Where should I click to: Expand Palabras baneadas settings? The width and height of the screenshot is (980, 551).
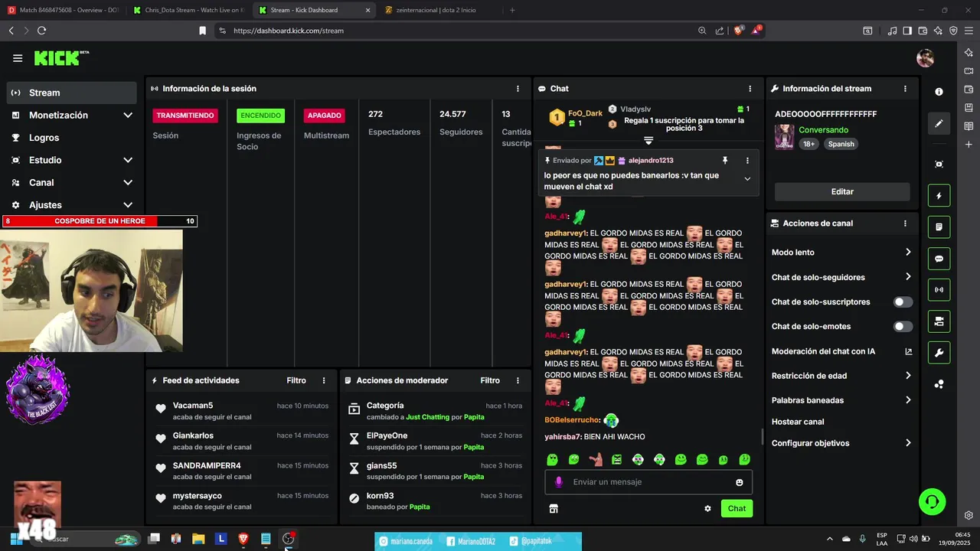click(x=841, y=400)
